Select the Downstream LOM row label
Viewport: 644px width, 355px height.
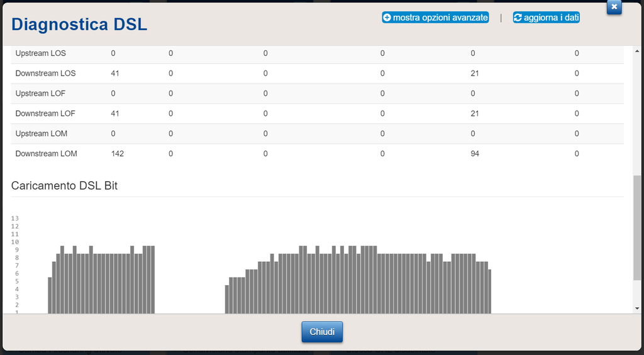46,154
